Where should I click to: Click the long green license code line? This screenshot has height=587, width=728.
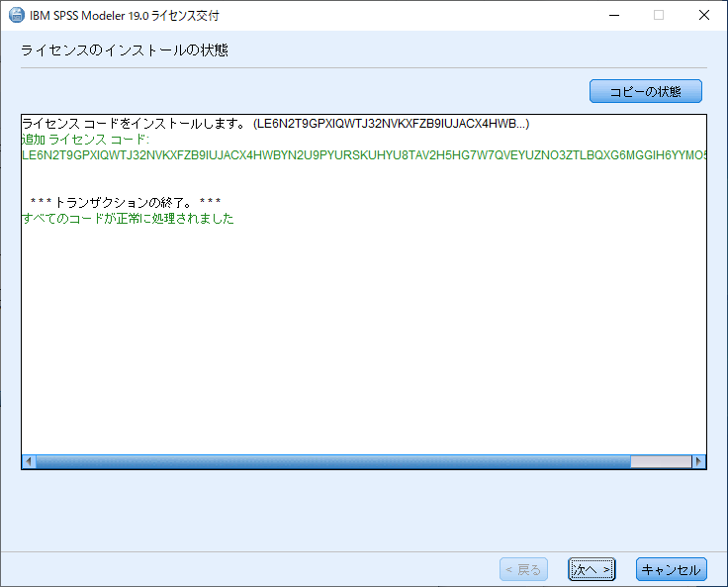364,155
